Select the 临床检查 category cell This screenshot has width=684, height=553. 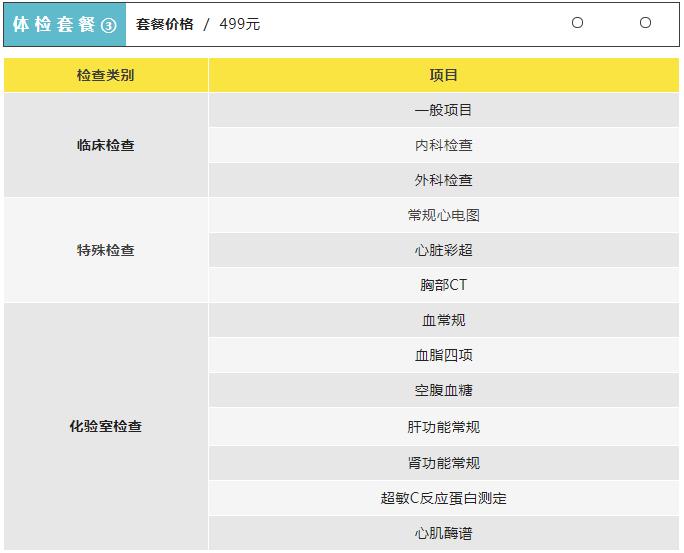click(x=105, y=145)
